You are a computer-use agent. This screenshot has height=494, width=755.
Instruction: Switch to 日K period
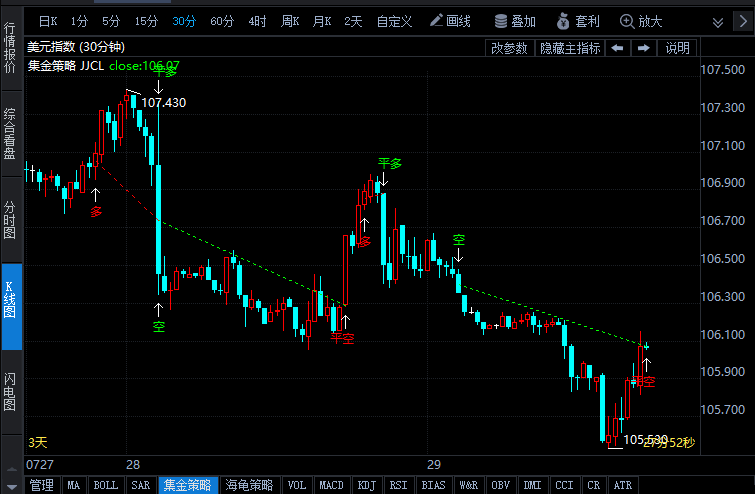(48, 21)
